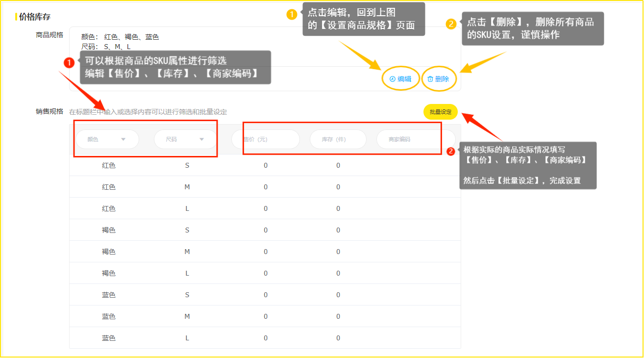Click the arrow icon in the 尺码 filter
Screen dimensions: 644x358
click(201, 139)
